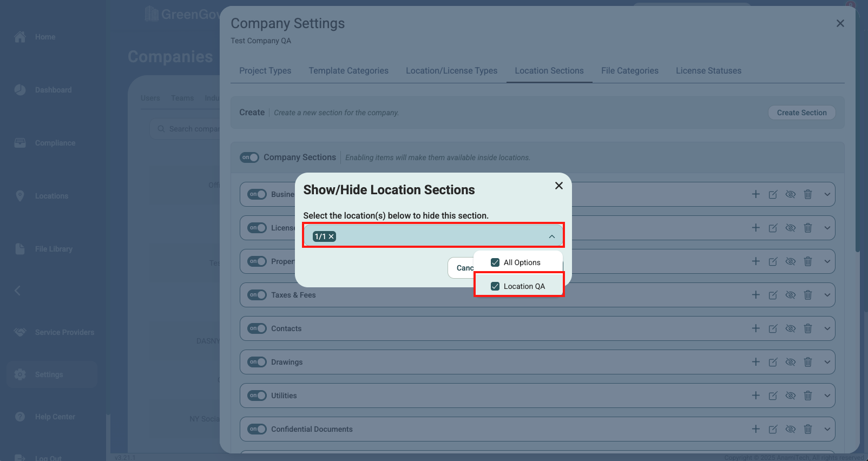Collapse the location selection dropdown

click(551, 236)
